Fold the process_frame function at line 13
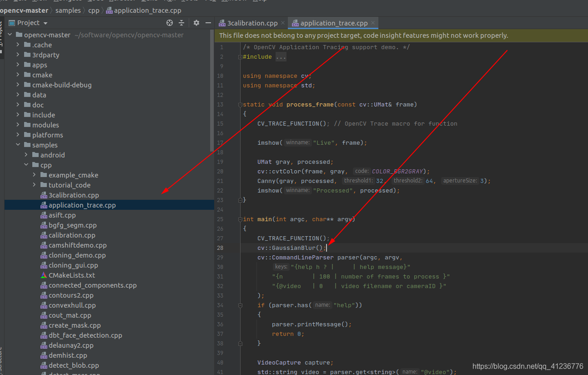Viewport: 588px width, 375px height. tap(240, 105)
